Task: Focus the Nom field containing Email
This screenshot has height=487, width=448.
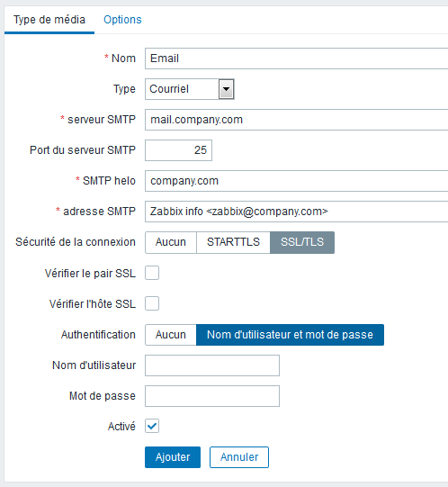Action: pos(297,59)
